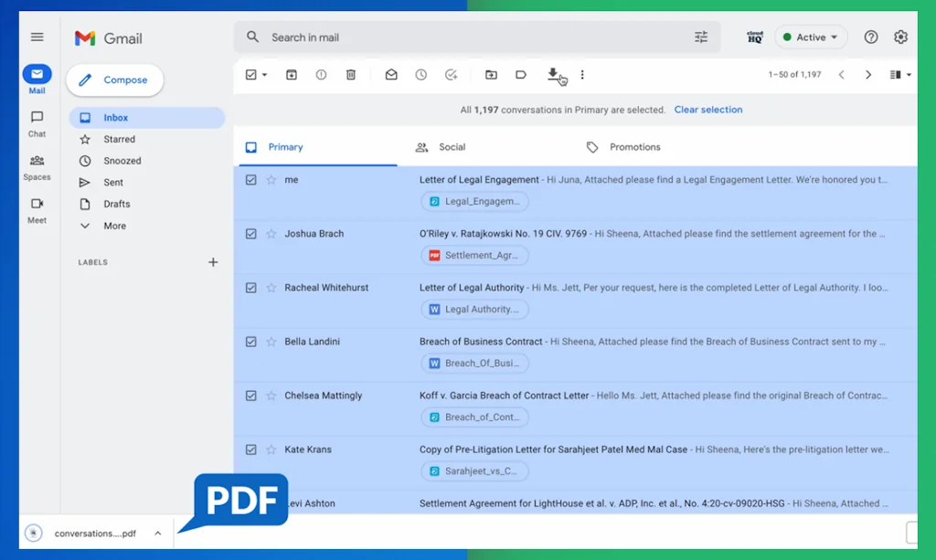Screen dimensions: 936x560
Task: Open Gmail settings gear
Action: (900, 37)
